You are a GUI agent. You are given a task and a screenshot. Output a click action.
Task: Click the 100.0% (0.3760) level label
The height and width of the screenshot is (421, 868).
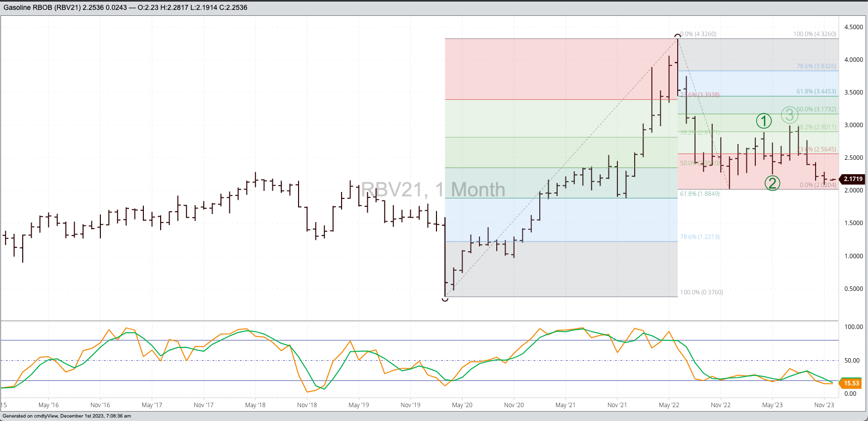click(701, 292)
